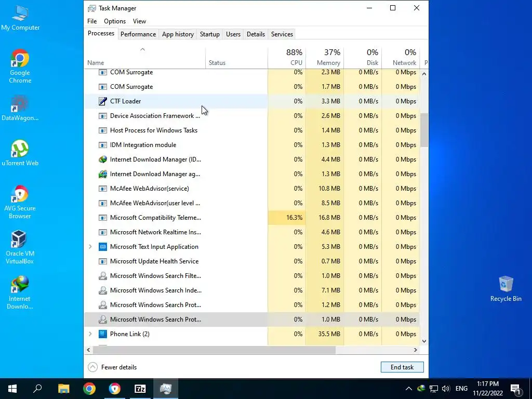Viewport: 532px width, 399px height.
Task: Open taskbar search magnifier
Action: (37, 389)
